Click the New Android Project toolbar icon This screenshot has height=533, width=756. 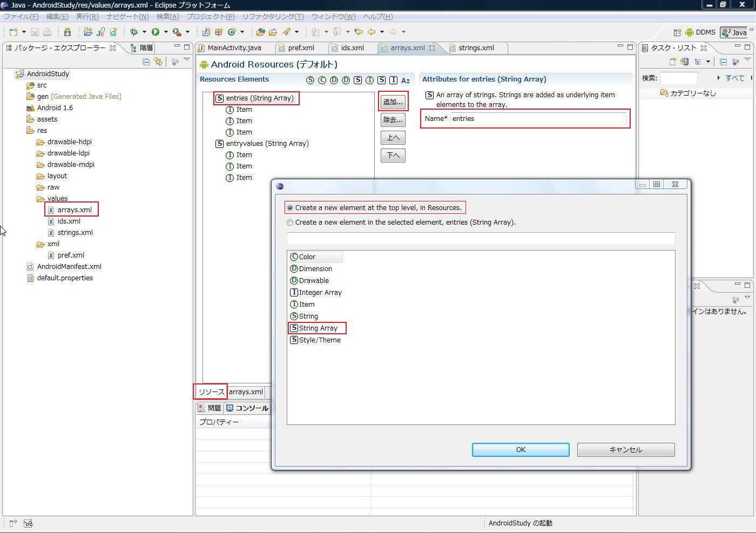tap(88, 32)
